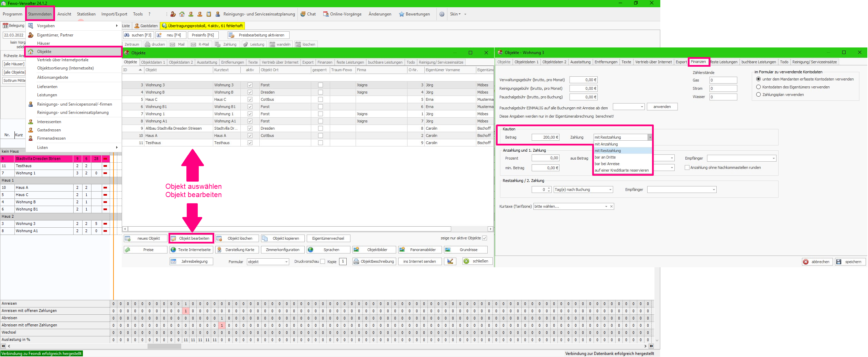Click the settings gear icon beside Skin
Screen dimensions: 868x357
click(442, 14)
